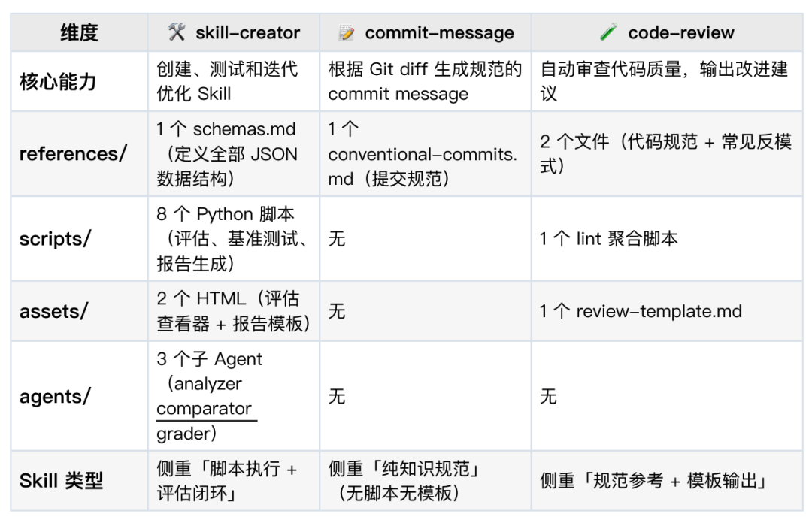The image size is (812, 520).
Task: Click the agents/ row label
Action: pos(55,396)
